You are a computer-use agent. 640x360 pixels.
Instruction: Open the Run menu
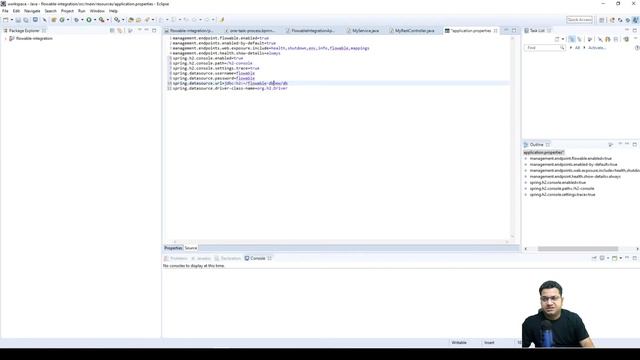(82, 11)
